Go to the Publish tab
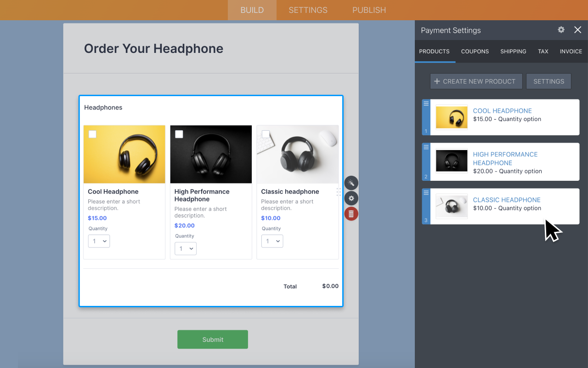The image size is (588, 368). tap(369, 10)
